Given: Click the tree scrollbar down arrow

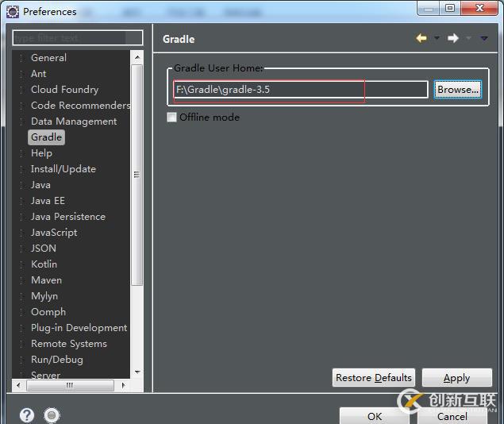Looking at the screenshot, I should (137, 372).
